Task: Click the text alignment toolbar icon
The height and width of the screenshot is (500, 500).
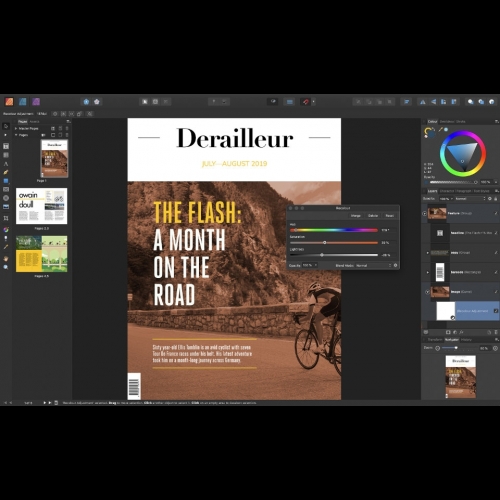Action: pyautogui.click(x=406, y=102)
